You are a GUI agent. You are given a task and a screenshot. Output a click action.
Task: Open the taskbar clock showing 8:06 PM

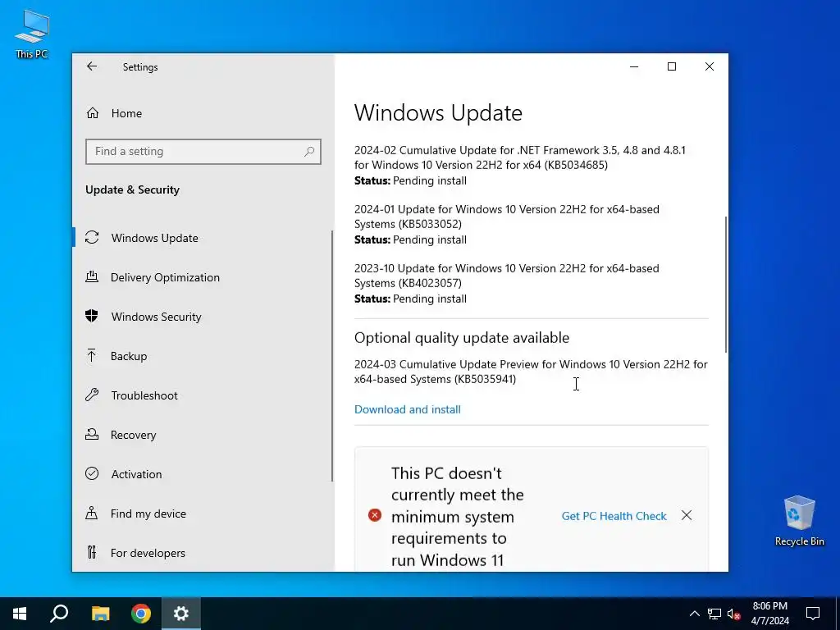click(769, 614)
